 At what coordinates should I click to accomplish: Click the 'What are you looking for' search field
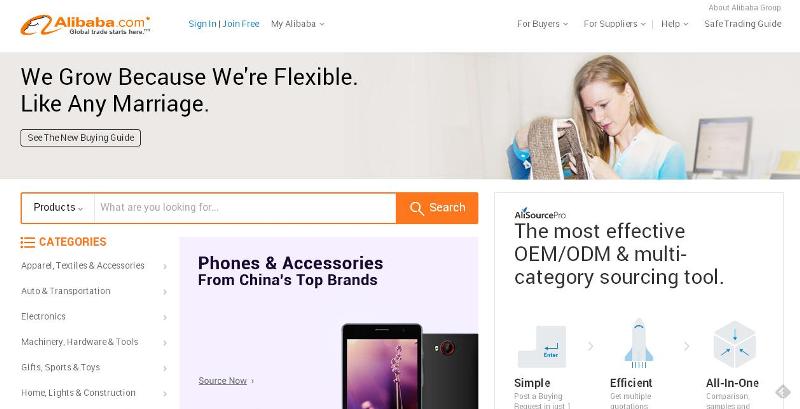(245, 208)
